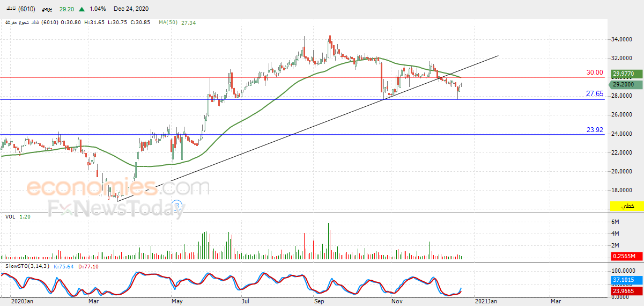Viewport: 644px width, 306px height.
Task: Click the yellow خطي scale button
Action: click(x=626, y=206)
